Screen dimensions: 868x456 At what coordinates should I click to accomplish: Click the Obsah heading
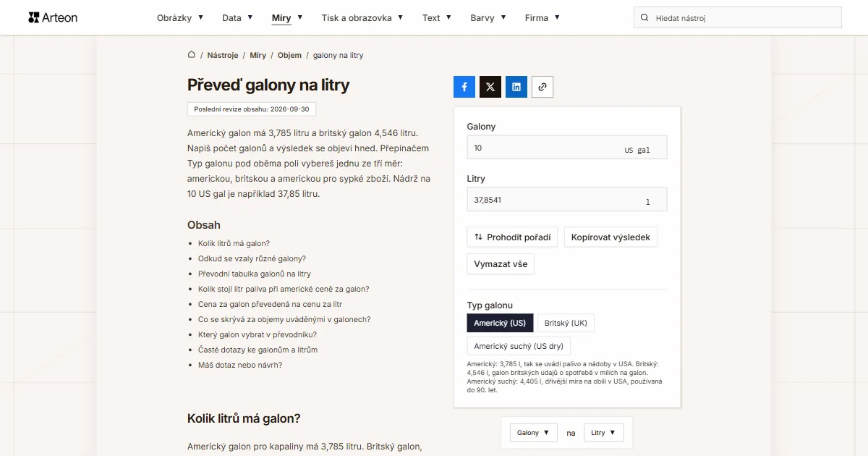204,224
